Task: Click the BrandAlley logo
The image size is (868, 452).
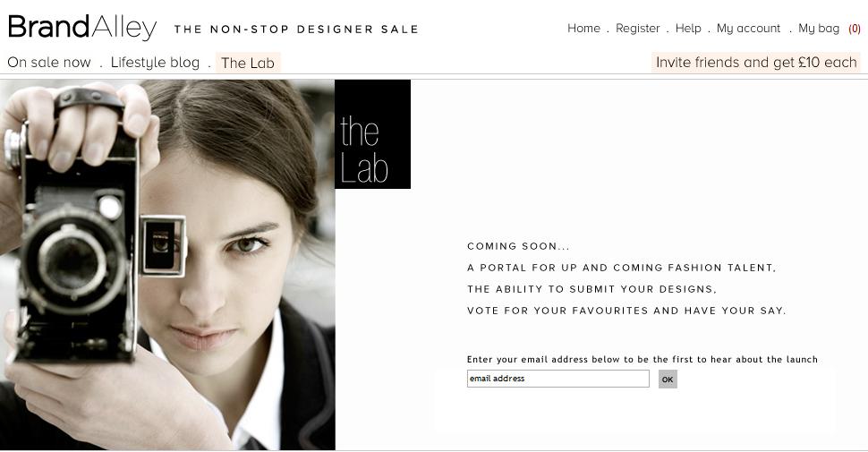Action: pyautogui.click(x=82, y=27)
